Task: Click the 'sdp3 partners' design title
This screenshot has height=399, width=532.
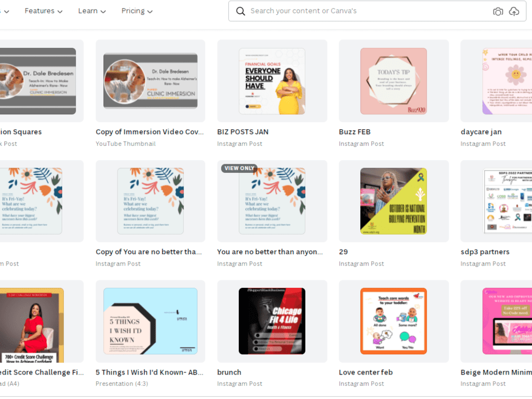Action: coord(485,252)
